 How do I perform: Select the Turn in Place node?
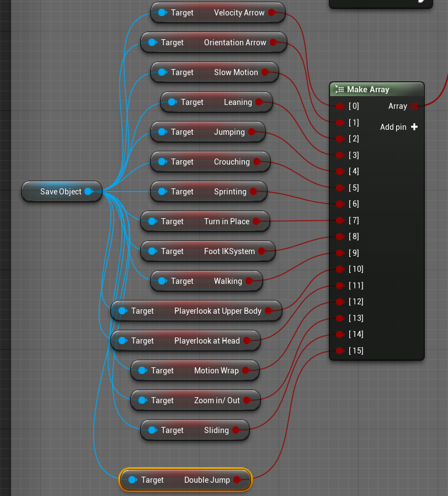pos(205,221)
